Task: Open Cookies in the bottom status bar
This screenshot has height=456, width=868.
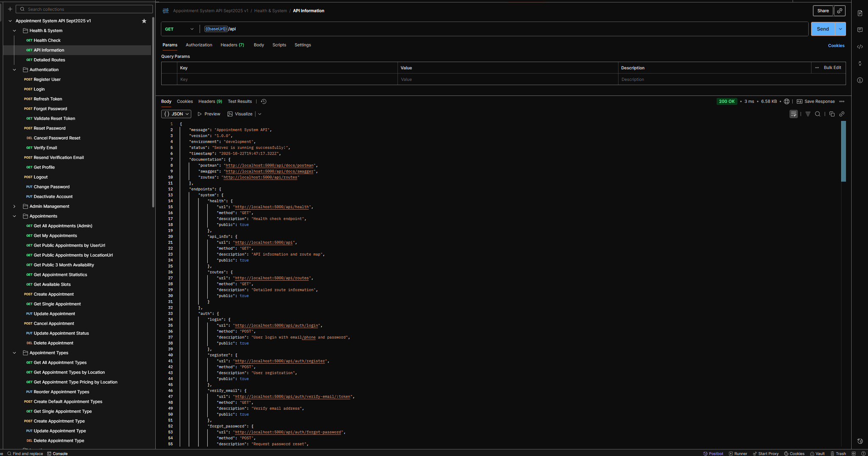Action: click(794, 453)
